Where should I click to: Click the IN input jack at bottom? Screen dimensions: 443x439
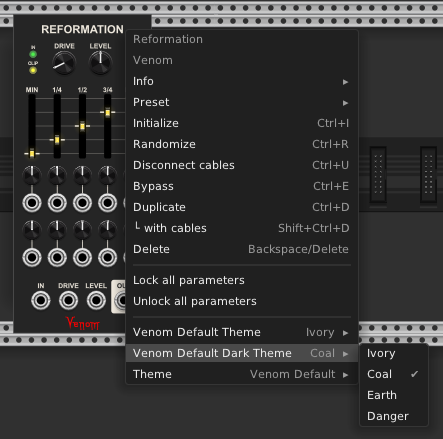[x=41, y=300]
